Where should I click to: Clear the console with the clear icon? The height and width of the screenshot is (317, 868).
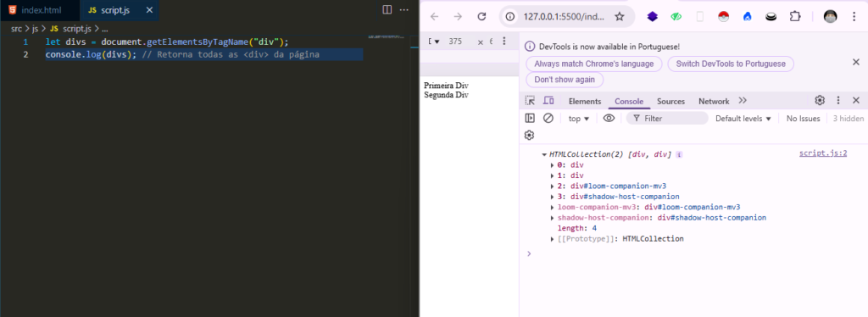tap(548, 118)
